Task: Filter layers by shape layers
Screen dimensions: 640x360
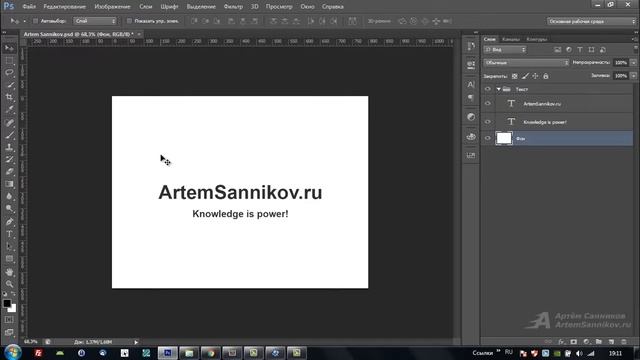Action: point(591,50)
